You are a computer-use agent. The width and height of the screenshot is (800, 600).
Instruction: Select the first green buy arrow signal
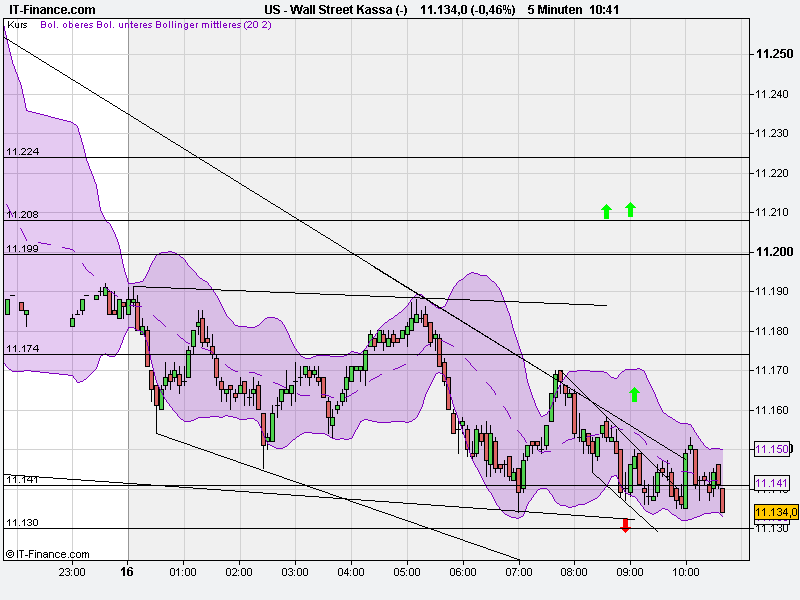click(x=605, y=211)
